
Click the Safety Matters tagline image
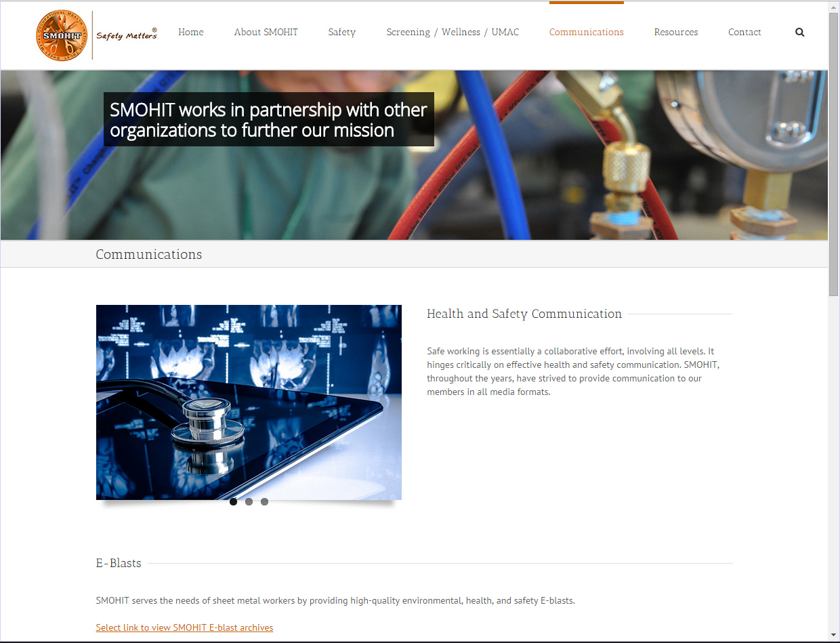(x=127, y=35)
